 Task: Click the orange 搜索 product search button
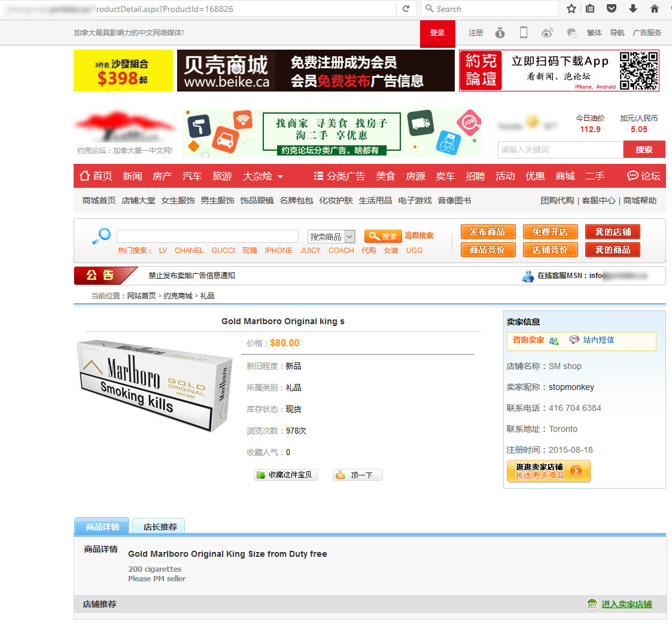coord(383,236)
